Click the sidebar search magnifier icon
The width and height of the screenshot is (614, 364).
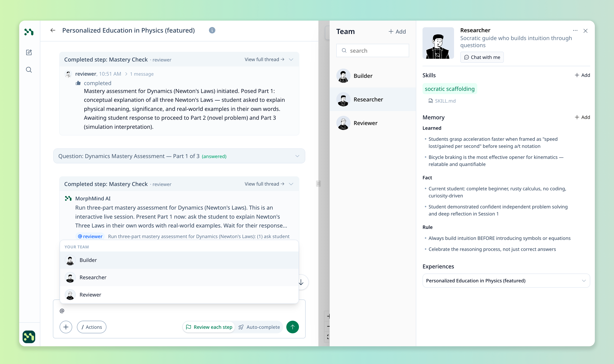click(x=29, y=70)
